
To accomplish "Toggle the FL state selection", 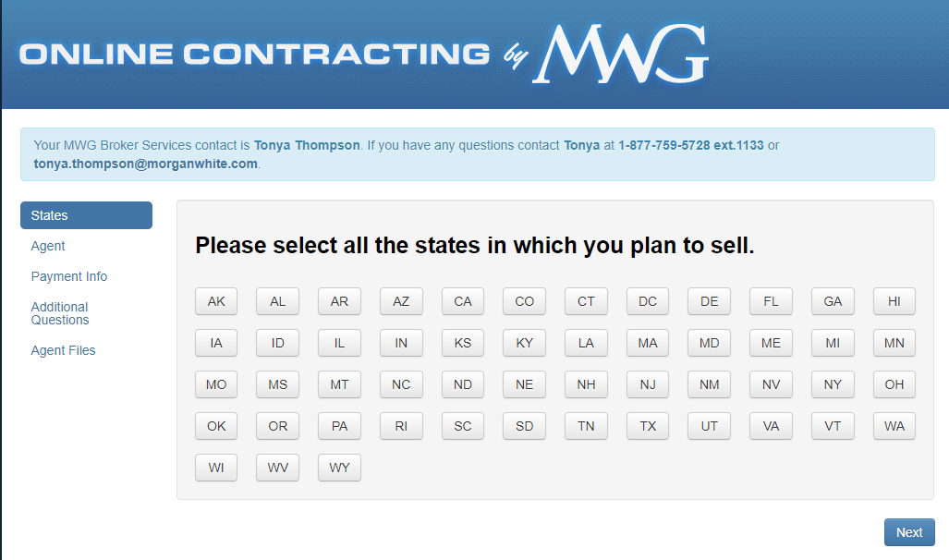I will pos(771,301).
